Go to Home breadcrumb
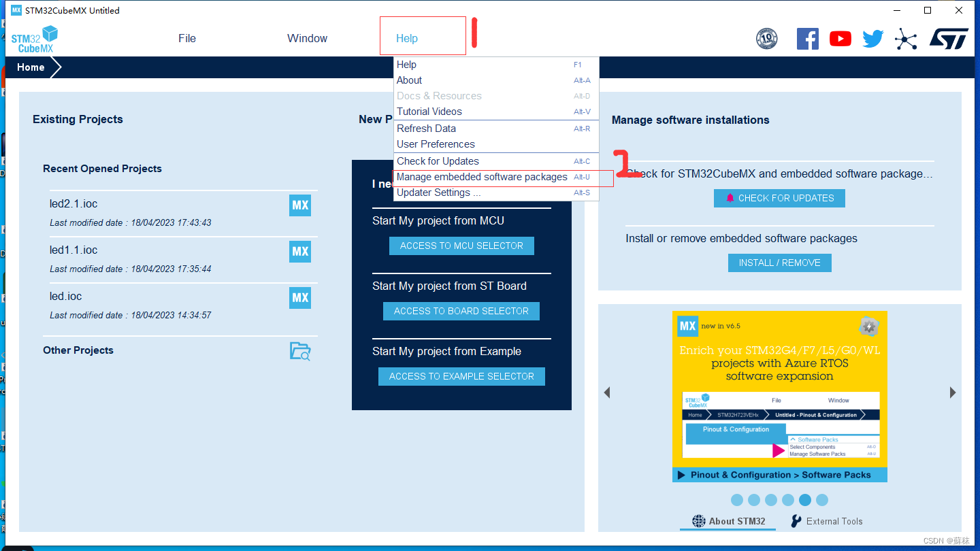This screenshot has width=980, height=551. click(x=31, y=67)
